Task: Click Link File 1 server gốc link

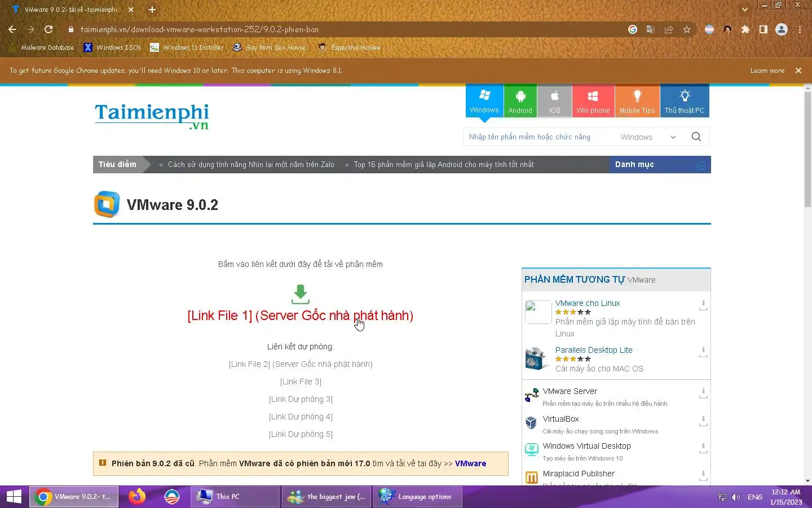Action: point(300,316)
